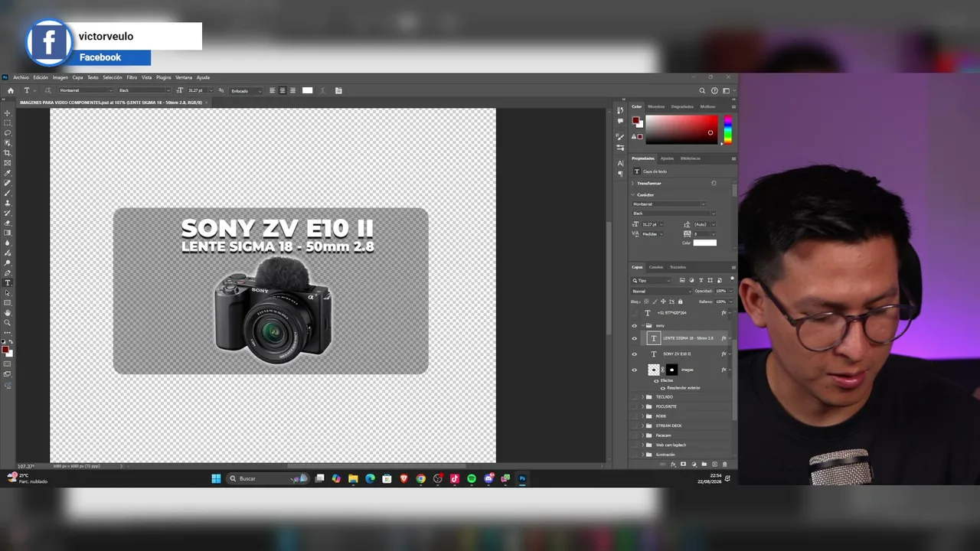This screenshot has width=980, height=551.
Task: Create a new group folder
Action: point(704,465)
